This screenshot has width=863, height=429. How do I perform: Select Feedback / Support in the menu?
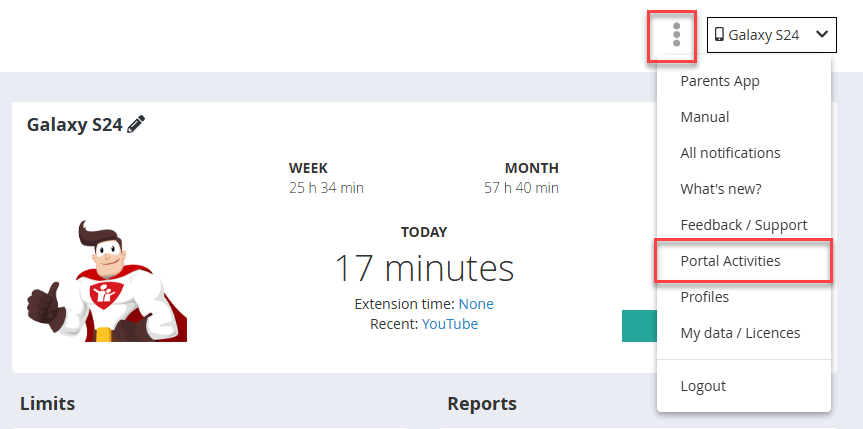coord(743,225)
